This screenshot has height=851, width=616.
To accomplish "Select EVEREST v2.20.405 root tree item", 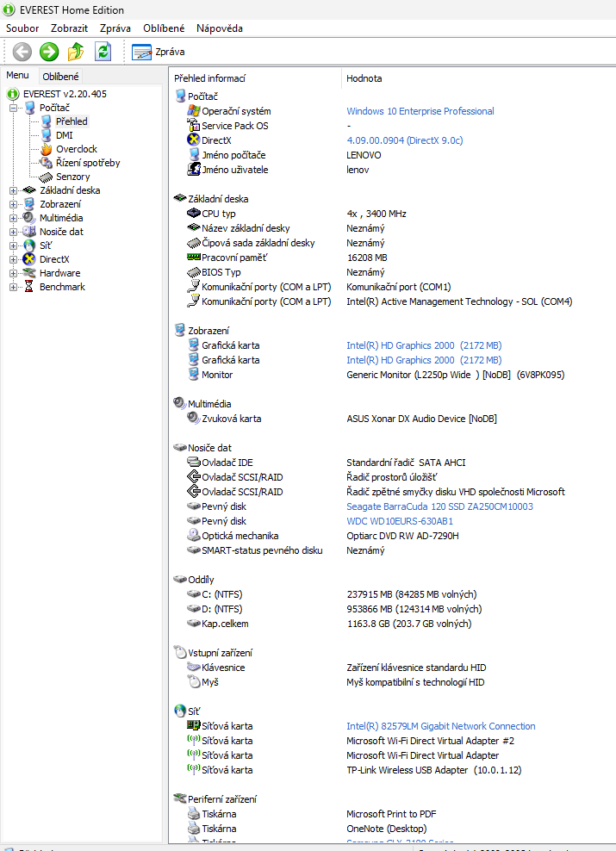I will point(65,94).
